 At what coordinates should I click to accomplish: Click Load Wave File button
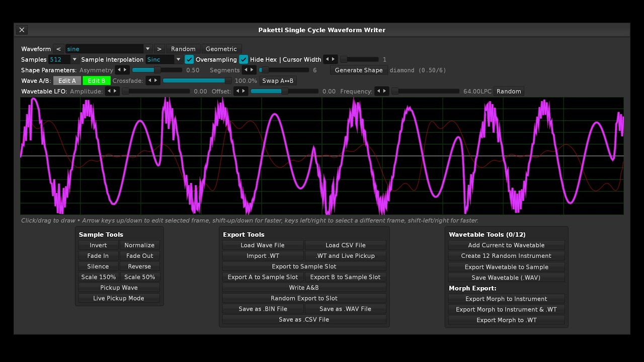[x=263, y=245]
